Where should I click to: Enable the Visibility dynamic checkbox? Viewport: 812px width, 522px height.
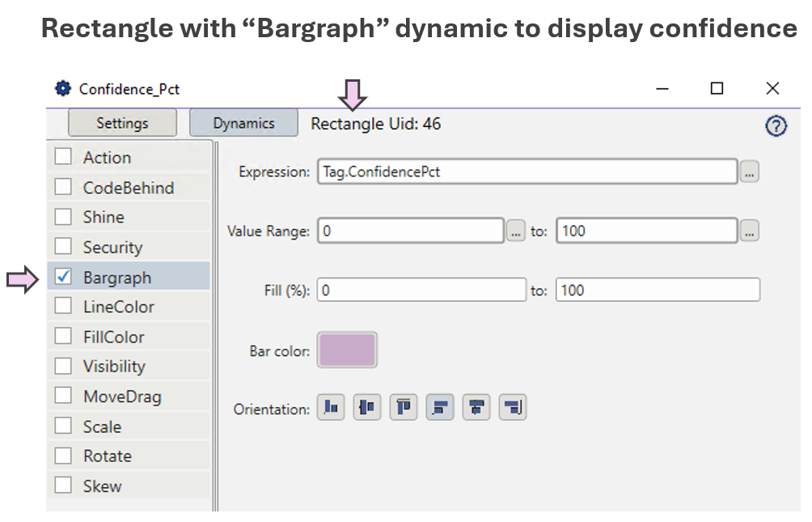(63, 366)
